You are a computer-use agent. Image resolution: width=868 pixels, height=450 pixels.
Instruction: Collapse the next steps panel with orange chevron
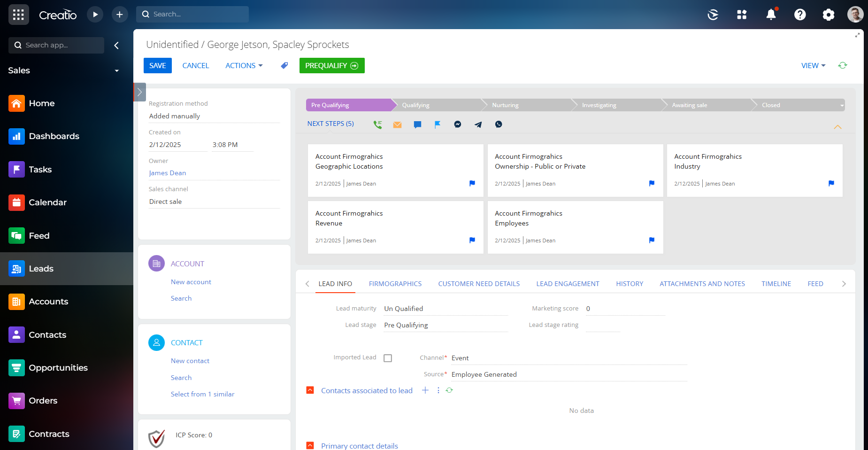point(837,127)
